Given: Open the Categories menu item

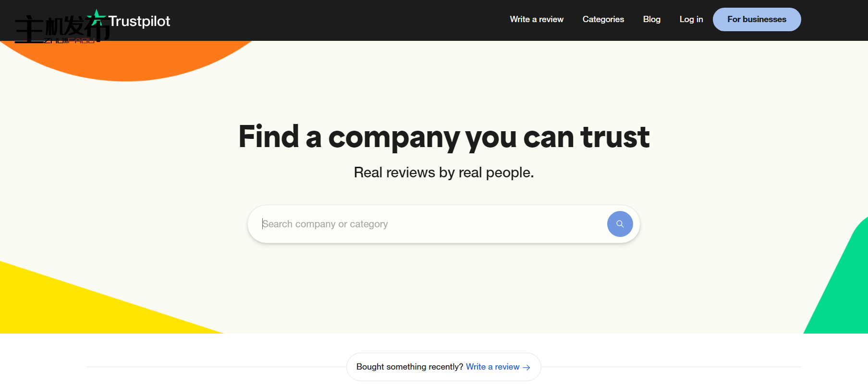Looking at the screenshot, I should coord(603,19).
